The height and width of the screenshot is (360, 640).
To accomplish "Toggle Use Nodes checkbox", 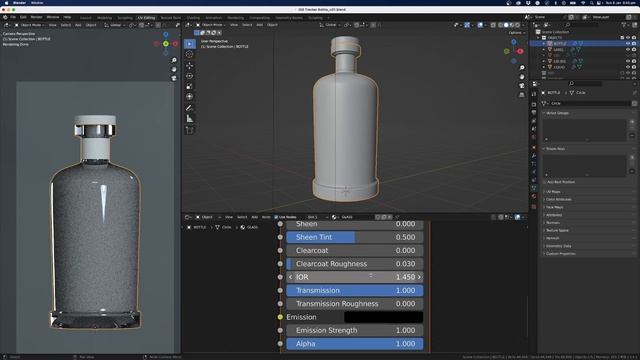I will tap(276, 217).
